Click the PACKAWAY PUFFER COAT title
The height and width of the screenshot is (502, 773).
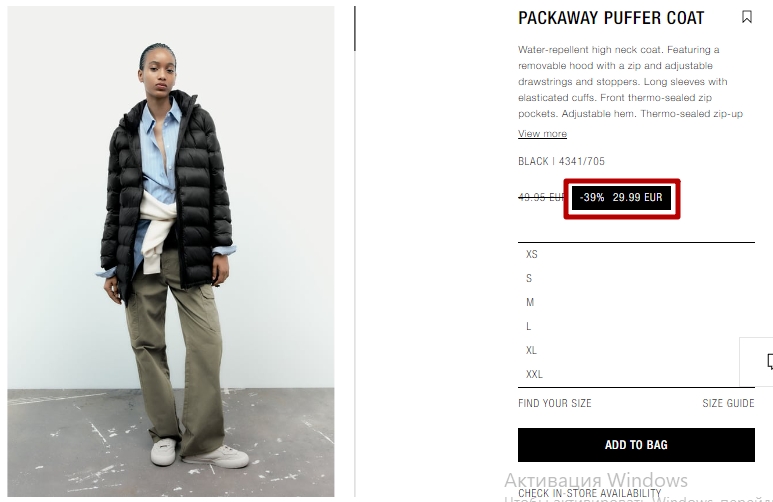611,18
